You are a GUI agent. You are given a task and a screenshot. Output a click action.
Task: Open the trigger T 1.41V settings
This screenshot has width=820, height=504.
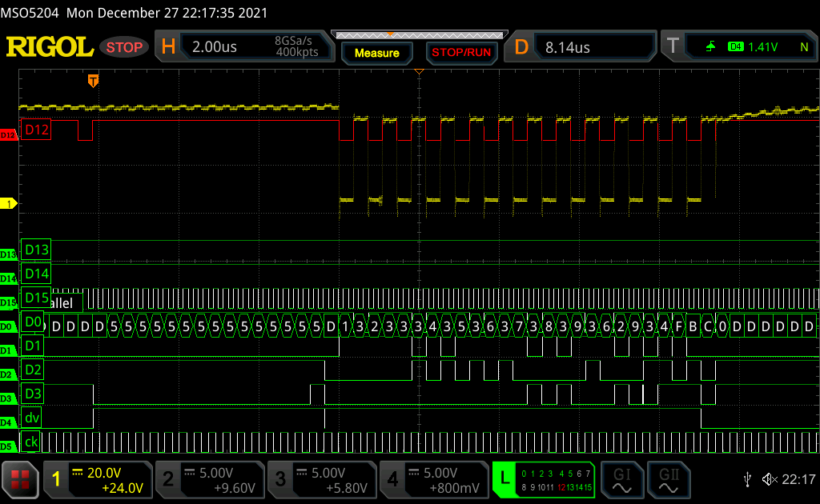[739, 47]
